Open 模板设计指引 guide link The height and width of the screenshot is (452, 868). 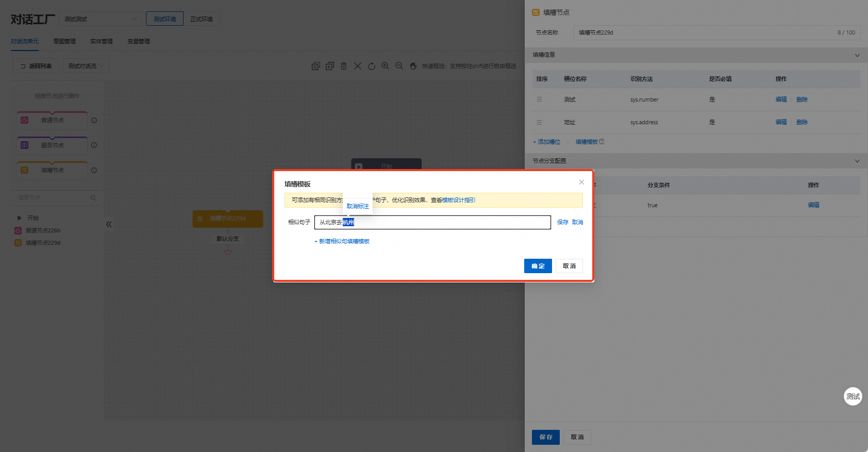[x=458, y=200]
